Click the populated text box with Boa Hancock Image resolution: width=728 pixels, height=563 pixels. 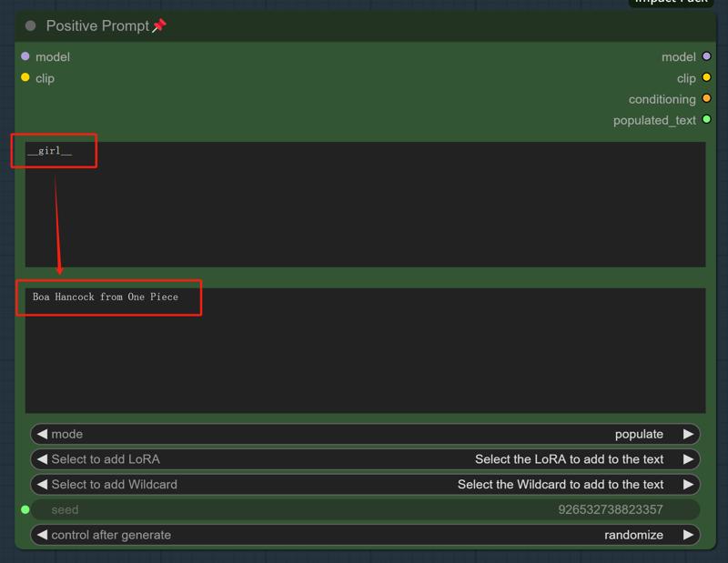pos(366,350)
